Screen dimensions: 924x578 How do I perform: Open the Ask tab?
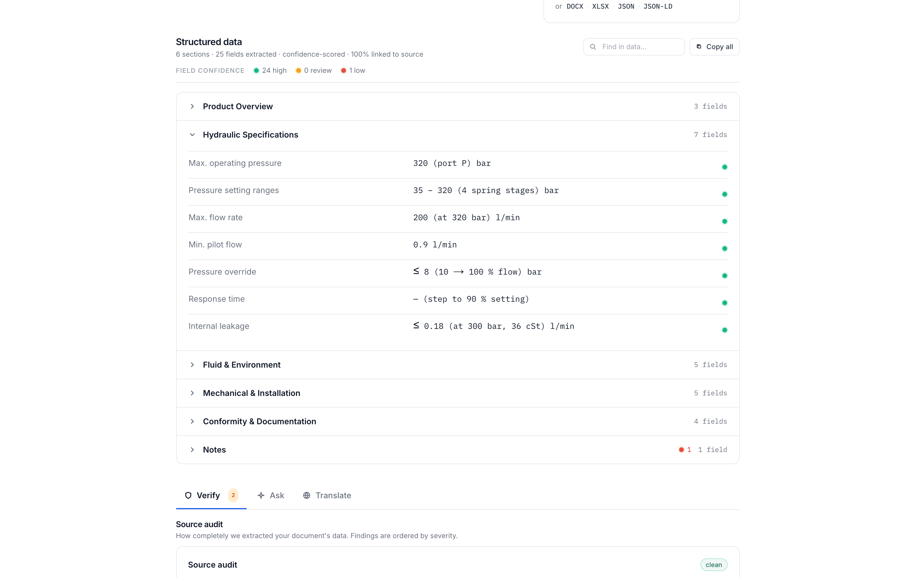pos(271,495)
